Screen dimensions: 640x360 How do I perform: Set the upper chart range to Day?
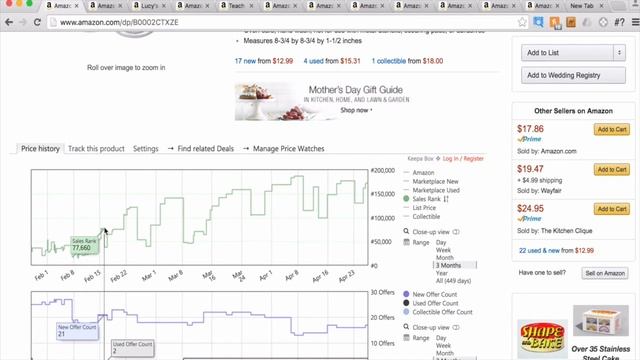441,242
